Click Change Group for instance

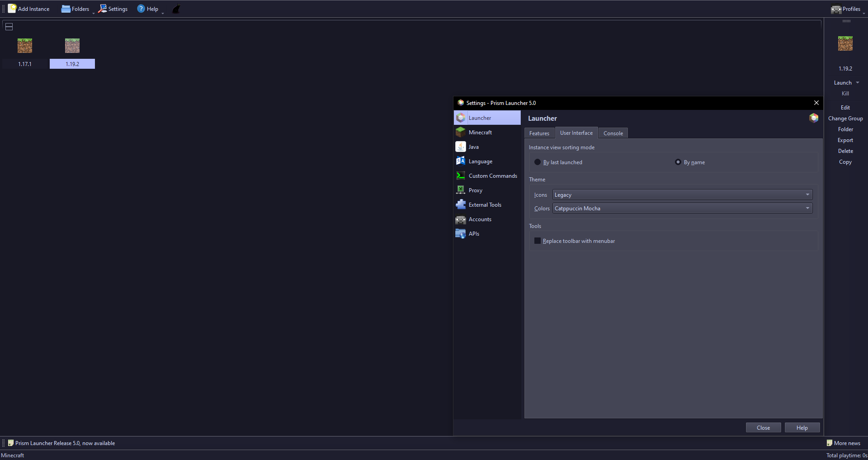[845, 118]
